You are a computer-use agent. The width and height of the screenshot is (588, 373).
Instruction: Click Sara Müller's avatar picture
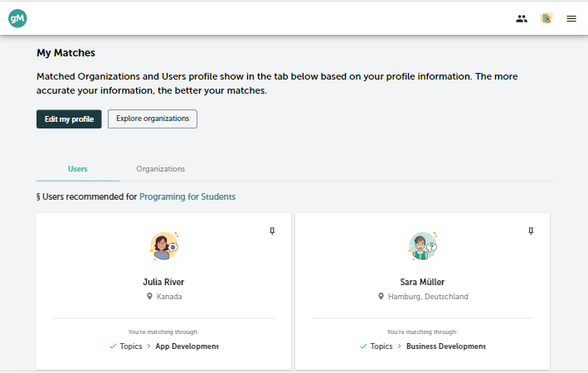[423, 246]
